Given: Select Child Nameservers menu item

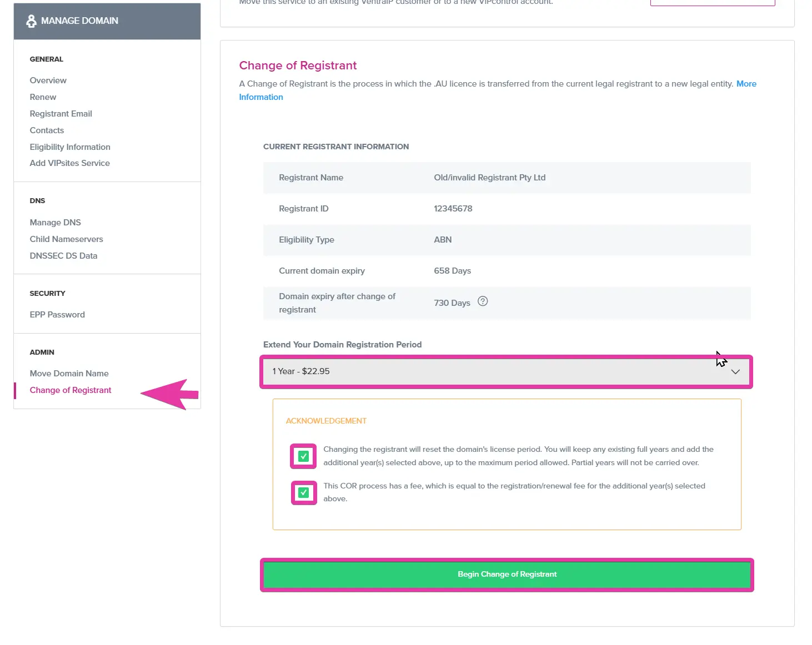Looking at the screenshot, I should coord(67,239).
